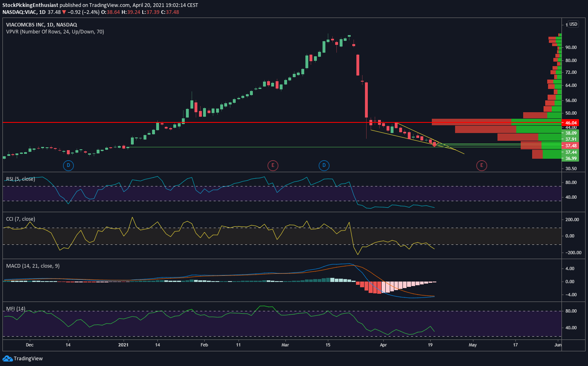Image resolution: width=588 pixels, height=366 pixels.
Task: Click the 72.00 price axis value
Action: pyautogui.click(x=571, y=72)
